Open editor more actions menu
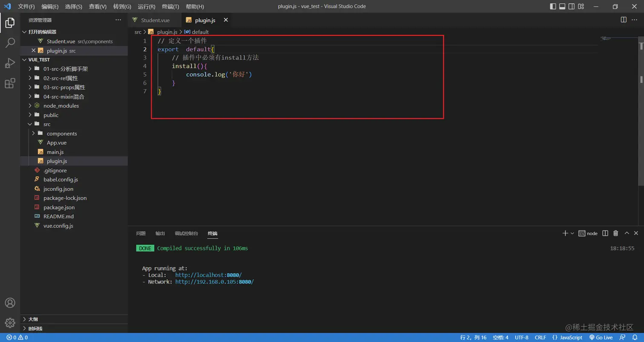644x342 pixels. 635,20
